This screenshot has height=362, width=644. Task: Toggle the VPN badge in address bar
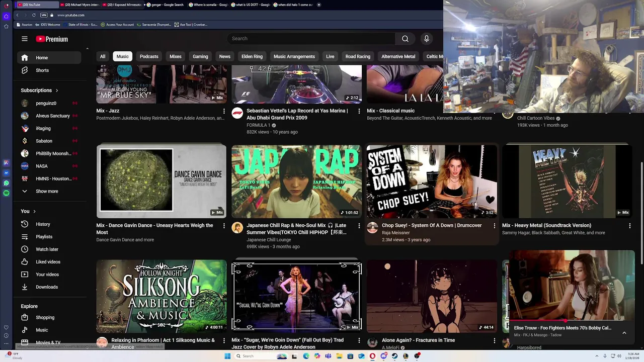[x=44, y=15]
